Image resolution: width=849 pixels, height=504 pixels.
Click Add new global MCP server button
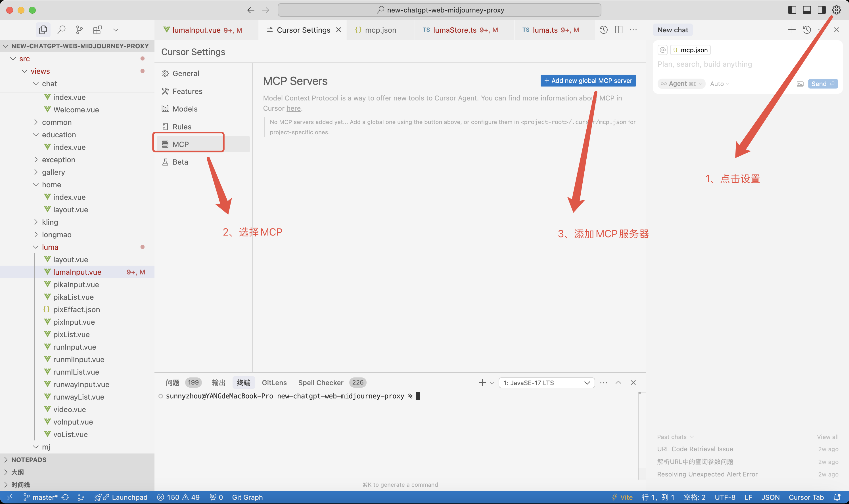588,81
